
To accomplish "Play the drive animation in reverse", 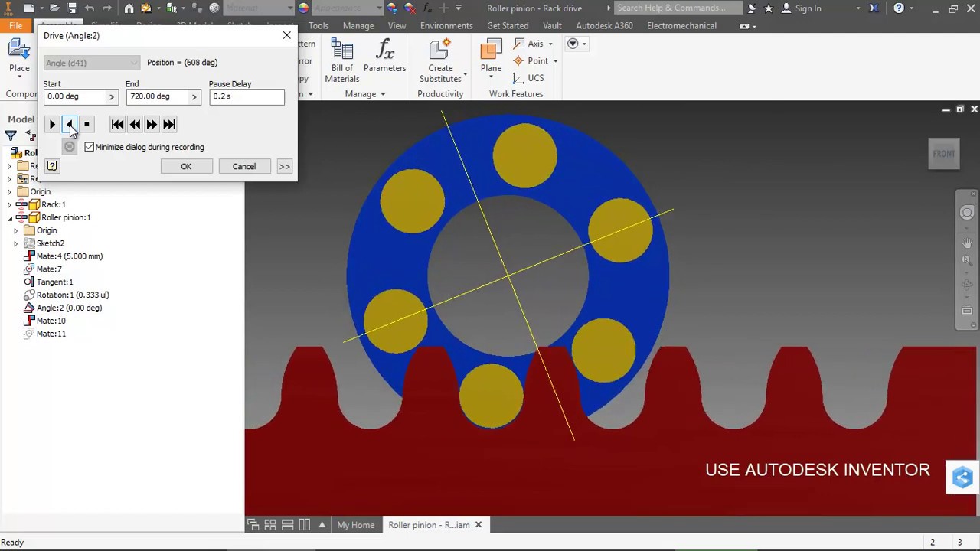I will pyautogui.click(x=69, y=124).
